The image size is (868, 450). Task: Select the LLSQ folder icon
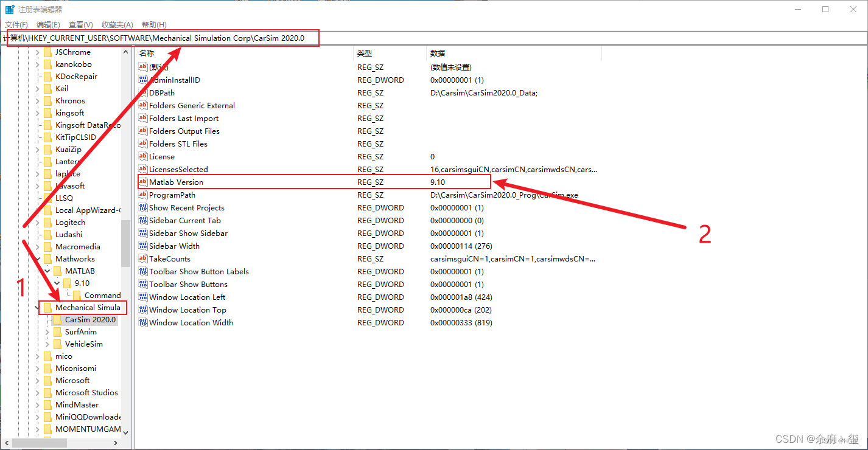pyautogui.click(x=47, y=198)
